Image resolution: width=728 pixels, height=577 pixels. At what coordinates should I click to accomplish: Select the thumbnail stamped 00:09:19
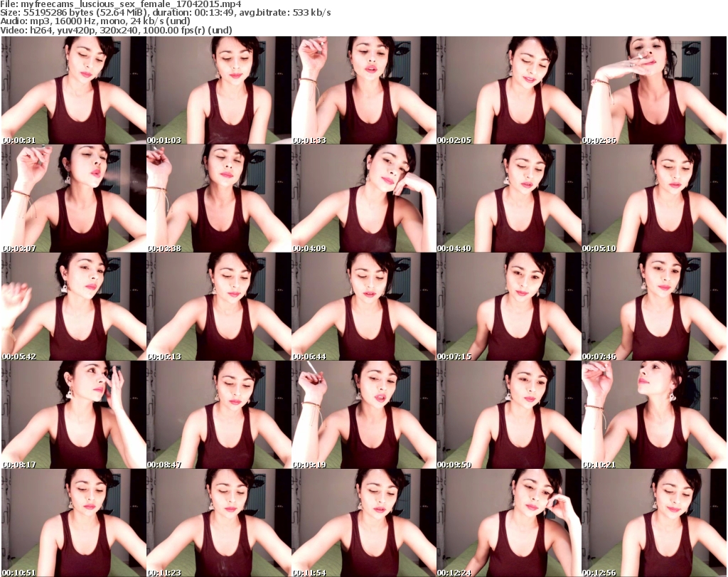(364, 415)
